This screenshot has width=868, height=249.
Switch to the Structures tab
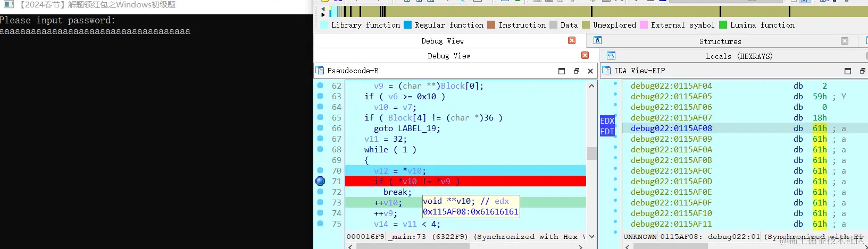click(720, 41)
